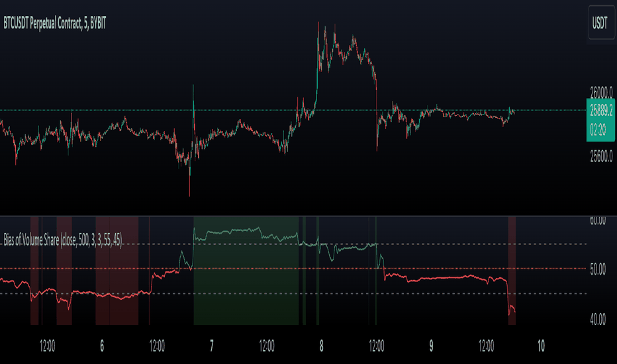The image size is (617, 364).
Task: Click the current price label 25889.2
Action: (x=601, y=111)
